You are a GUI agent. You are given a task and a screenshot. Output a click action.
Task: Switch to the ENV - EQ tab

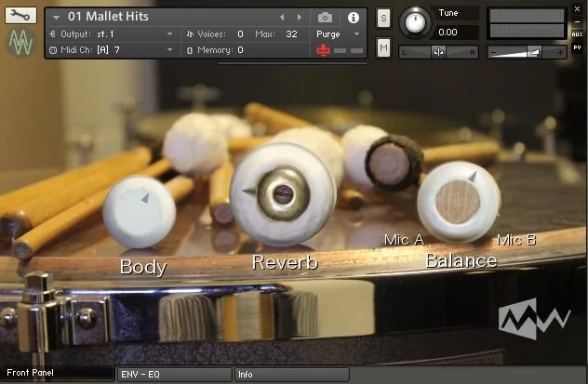(x=175, y=375)
